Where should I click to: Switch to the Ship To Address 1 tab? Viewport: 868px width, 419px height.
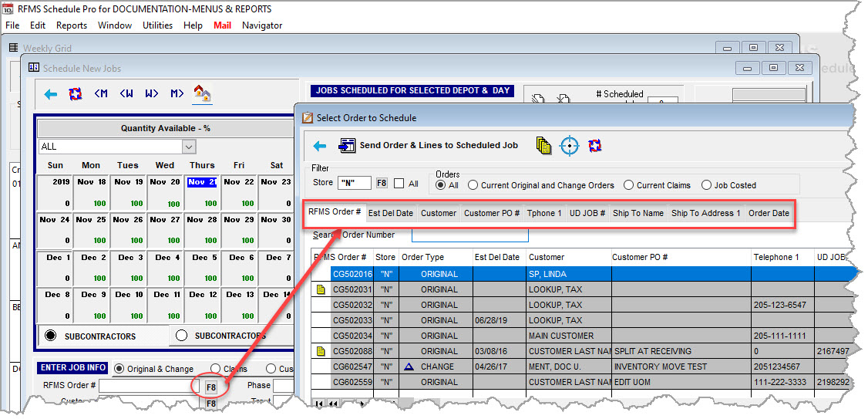coord(706,213)
